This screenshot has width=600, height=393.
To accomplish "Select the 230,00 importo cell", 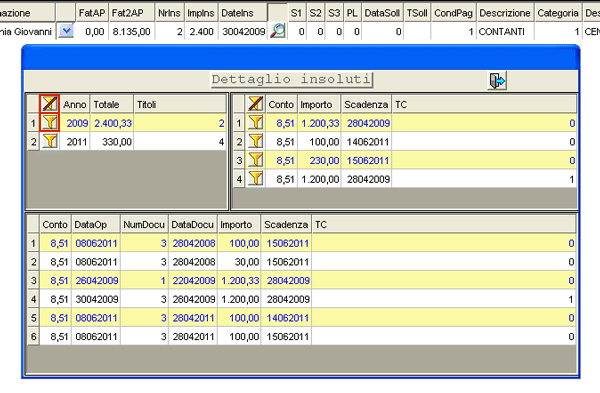I will (320, 160).
